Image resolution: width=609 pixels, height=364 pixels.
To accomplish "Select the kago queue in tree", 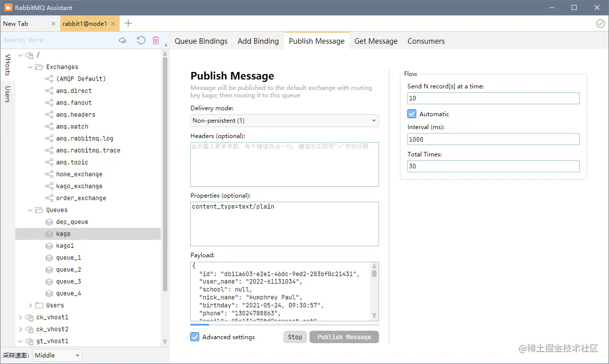I will [x=88, y=234].
